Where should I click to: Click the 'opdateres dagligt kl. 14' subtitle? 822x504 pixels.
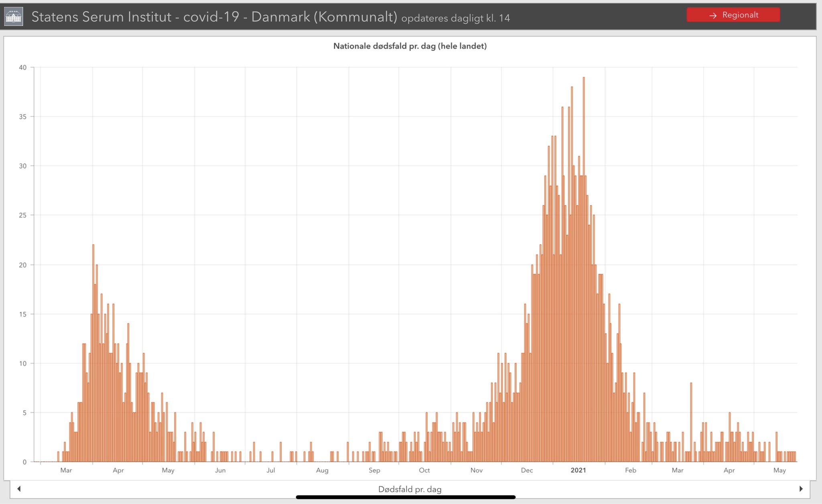point(456,18)
